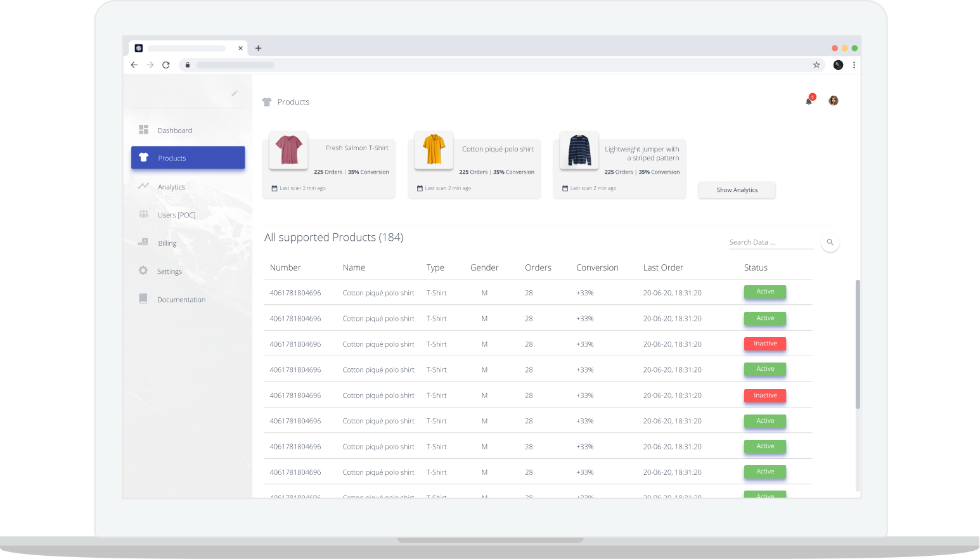Click the notification bell icon
This screenshot has height=559, width=980.
tap(809, 101)
